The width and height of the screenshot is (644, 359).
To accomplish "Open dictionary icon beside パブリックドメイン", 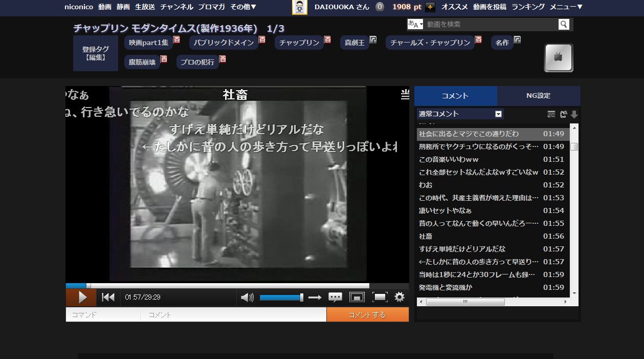I will pos(262,39).
